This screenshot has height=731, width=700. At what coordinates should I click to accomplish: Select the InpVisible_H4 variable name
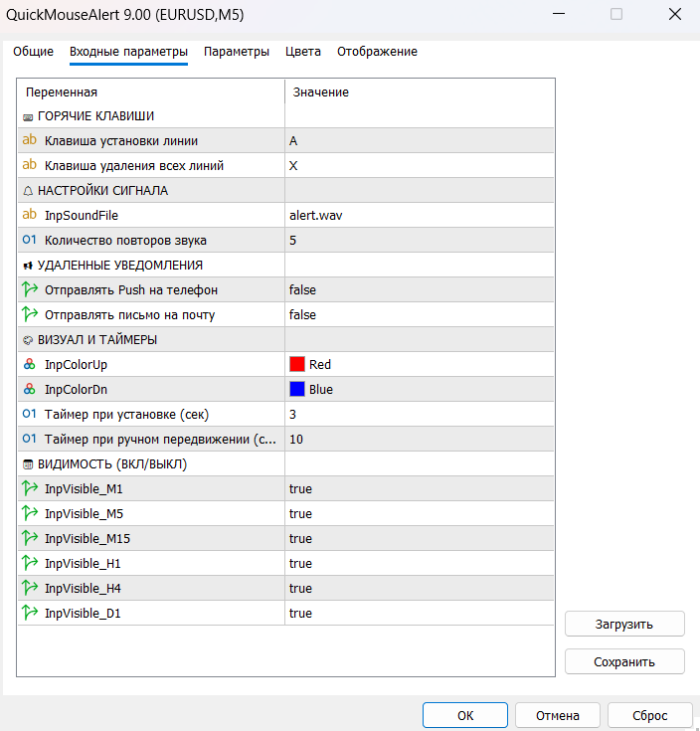[x=83, y=589]
